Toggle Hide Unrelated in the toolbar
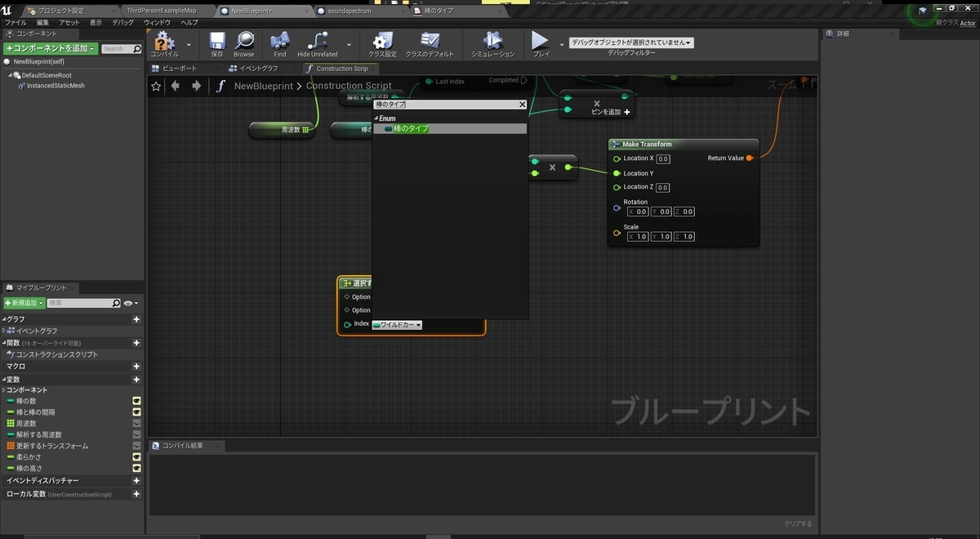 coord(317,41)
